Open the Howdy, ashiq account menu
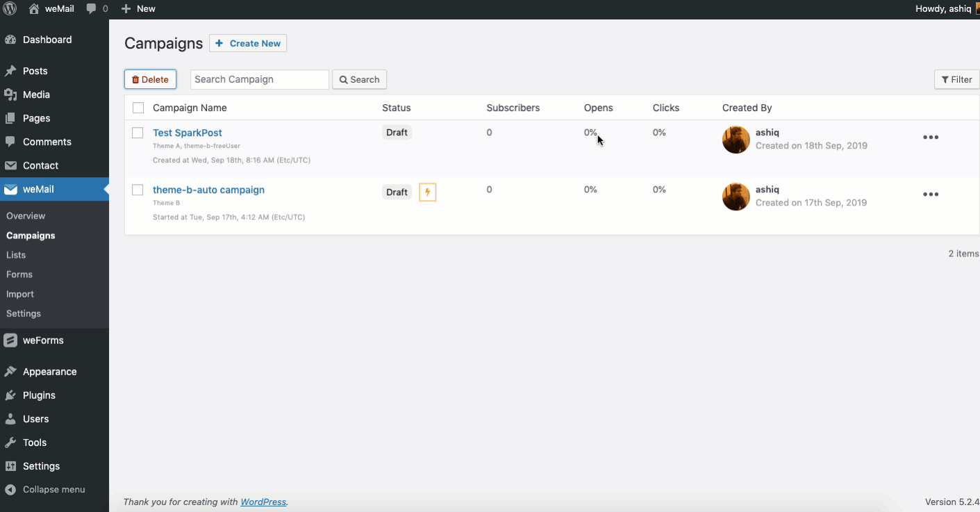 coord(947,9)
